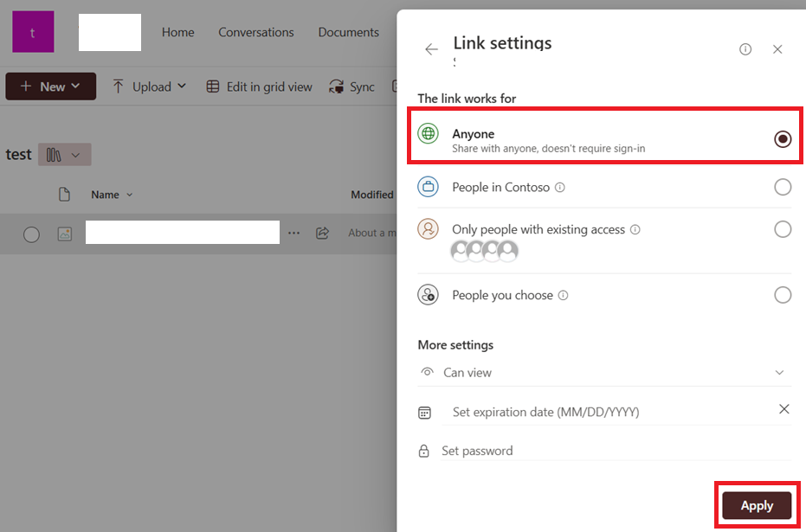This screenshot has width=806, height=532.
Task: Click the padlock icon beside Set password
Action: 425,451
